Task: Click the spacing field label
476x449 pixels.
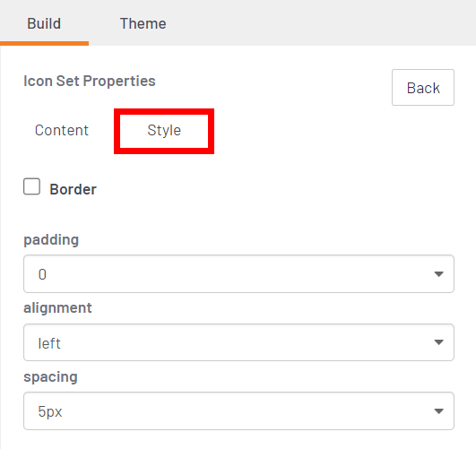Action: 51,377
